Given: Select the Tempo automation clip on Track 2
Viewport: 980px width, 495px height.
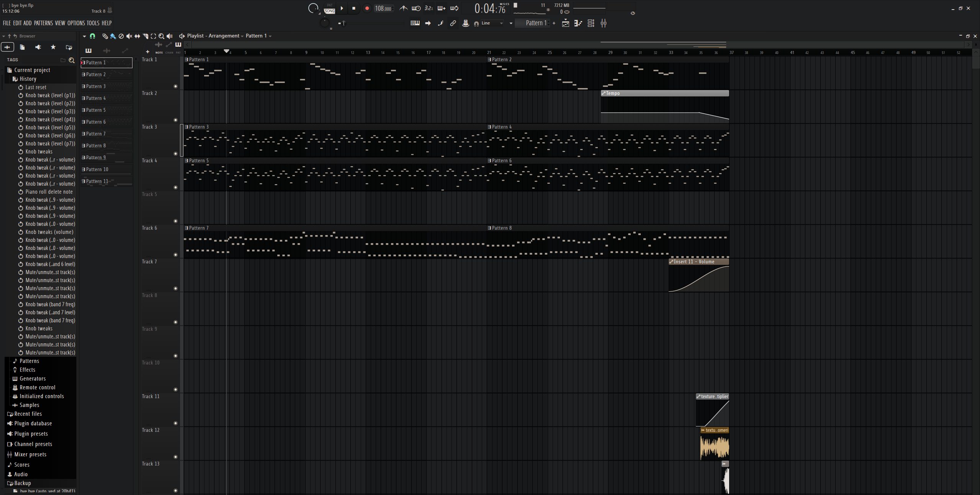Looking at the screenshot, I should pyautogui.click(x=665, y=93).
